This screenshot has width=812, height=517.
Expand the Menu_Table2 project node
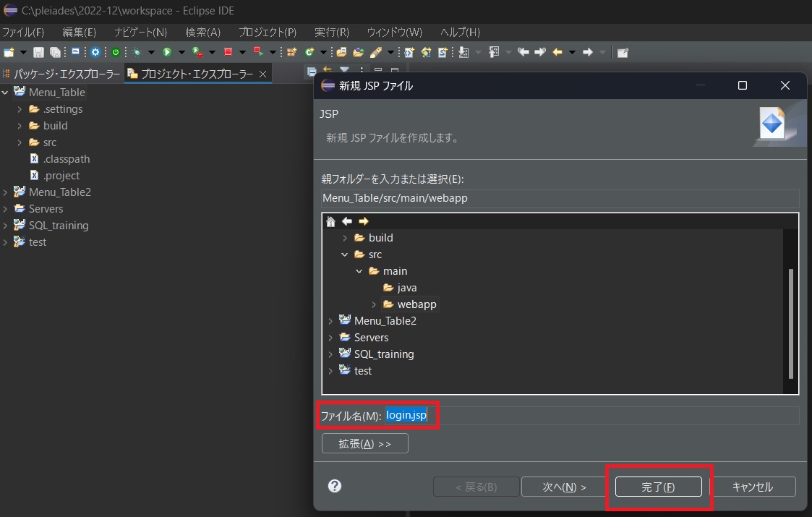click(x=331, y=320)
